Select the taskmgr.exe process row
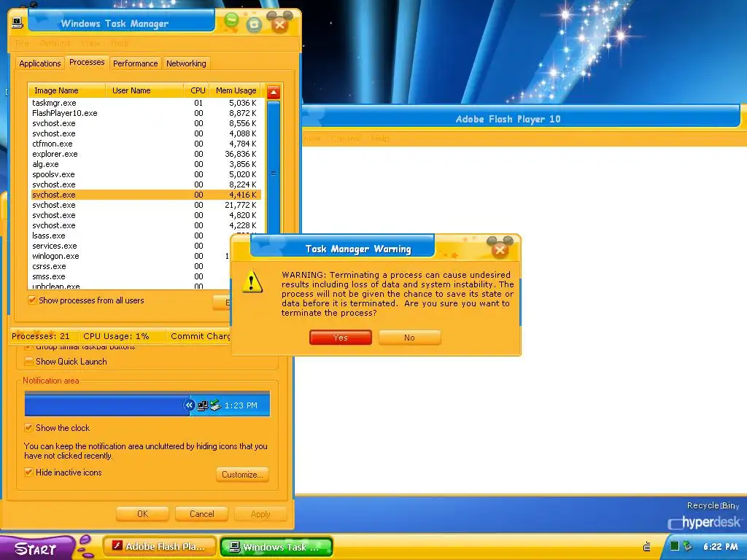Image resolution: width=747 pixels, height=560 pixels. (x=144, y=103)
